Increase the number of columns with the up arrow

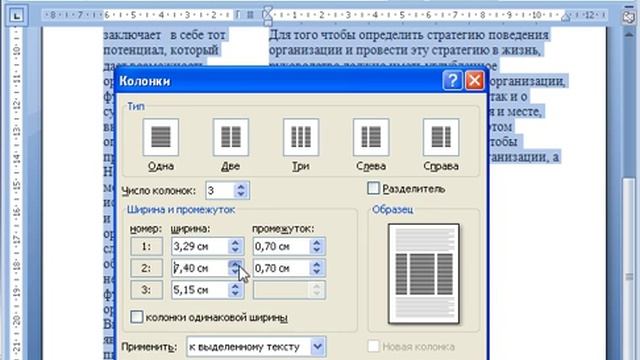point(241,187)
